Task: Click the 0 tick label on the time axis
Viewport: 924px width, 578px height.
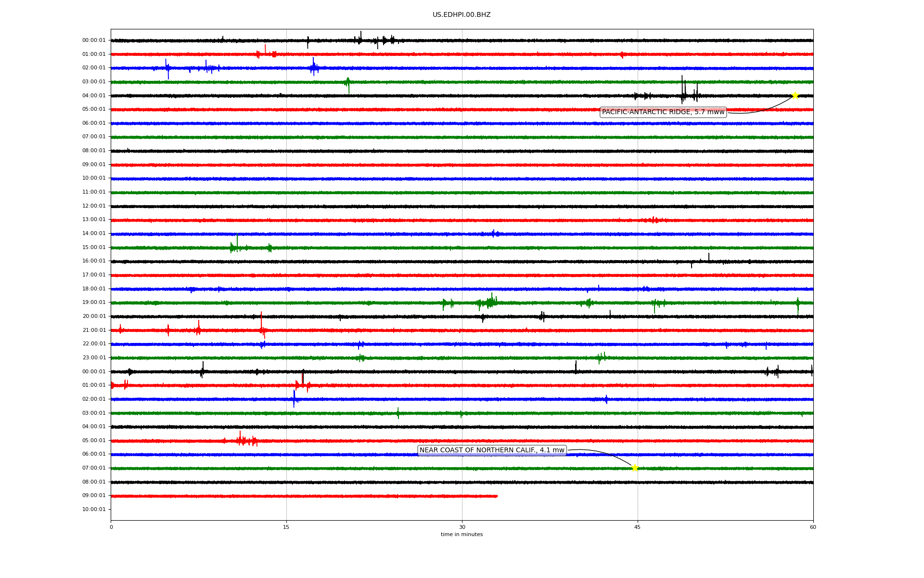Action: tap(111, 527)
